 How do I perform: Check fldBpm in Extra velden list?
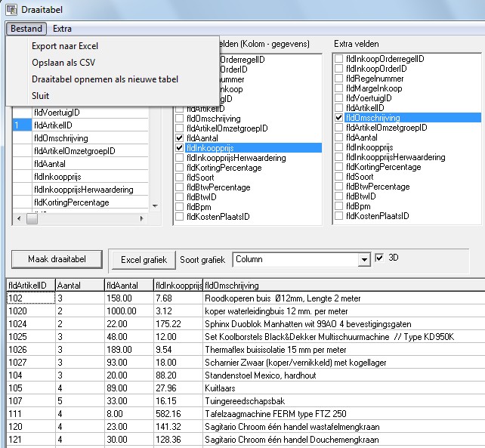339,207
